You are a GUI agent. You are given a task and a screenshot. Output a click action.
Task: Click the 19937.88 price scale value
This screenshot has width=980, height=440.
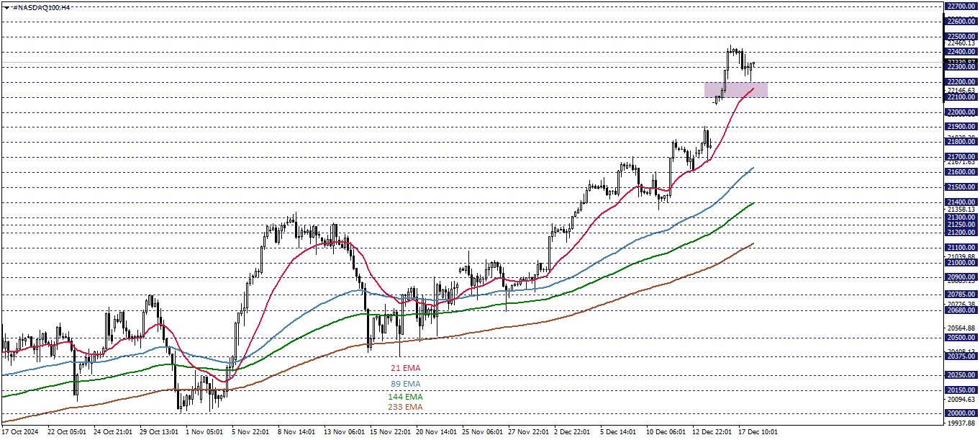tap(961, 423)
